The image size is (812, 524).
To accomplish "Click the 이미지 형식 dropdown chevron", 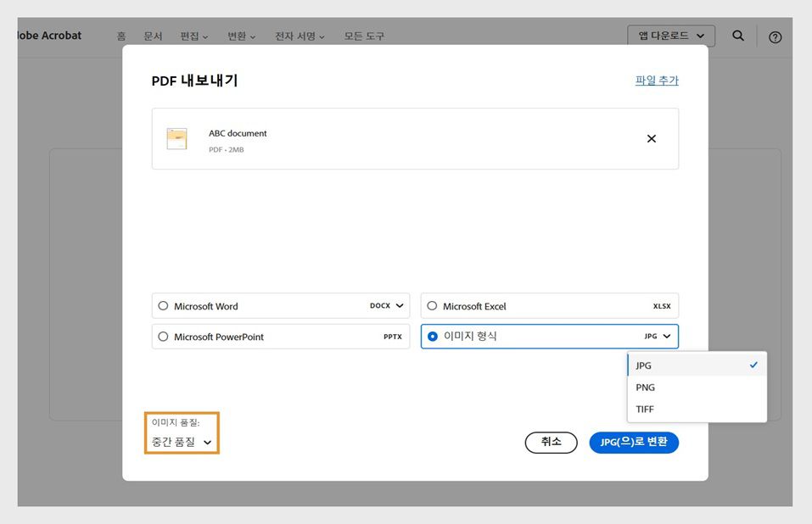I will point(666,336).
